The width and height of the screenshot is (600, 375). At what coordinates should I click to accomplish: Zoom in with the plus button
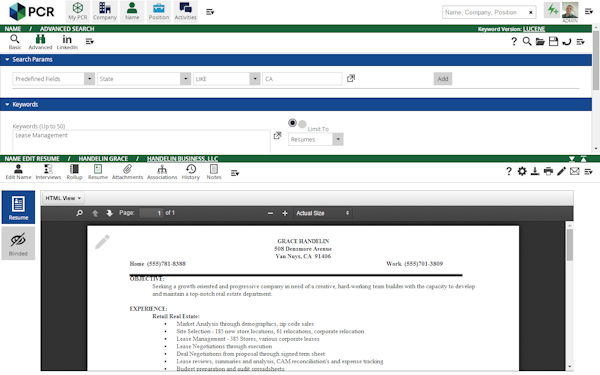285,214
